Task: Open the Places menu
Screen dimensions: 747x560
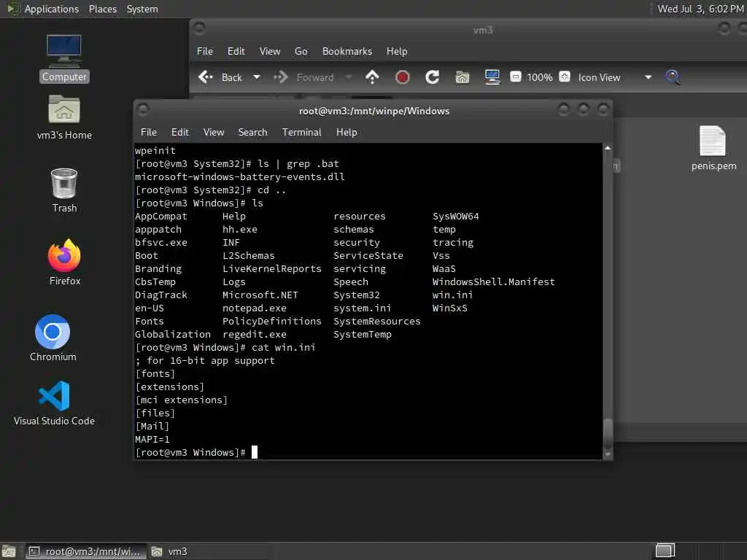Action: [102, 9]
